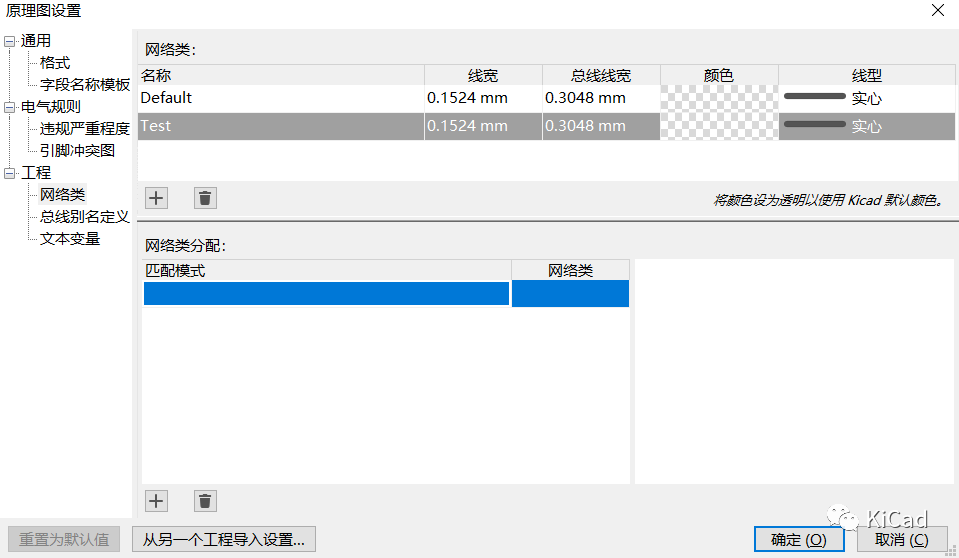The image size is (959, 558).
Task: Click the 匹配模式 column header
Action: click(327, 270)
